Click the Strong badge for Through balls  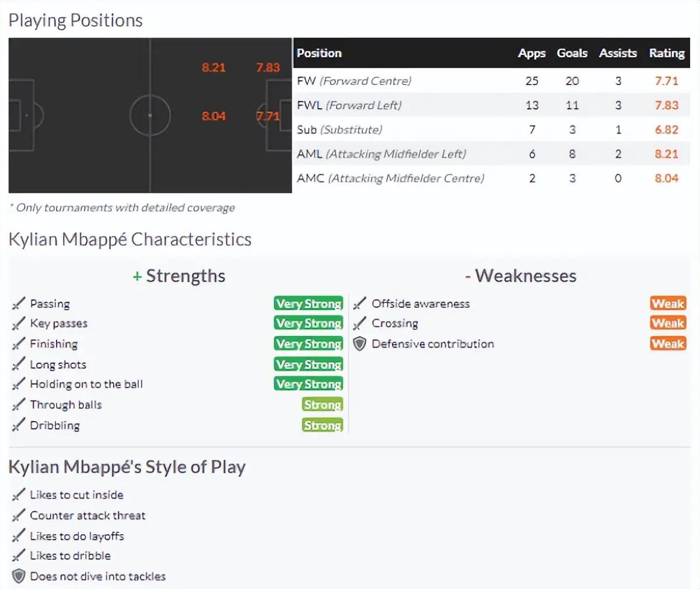323,405
